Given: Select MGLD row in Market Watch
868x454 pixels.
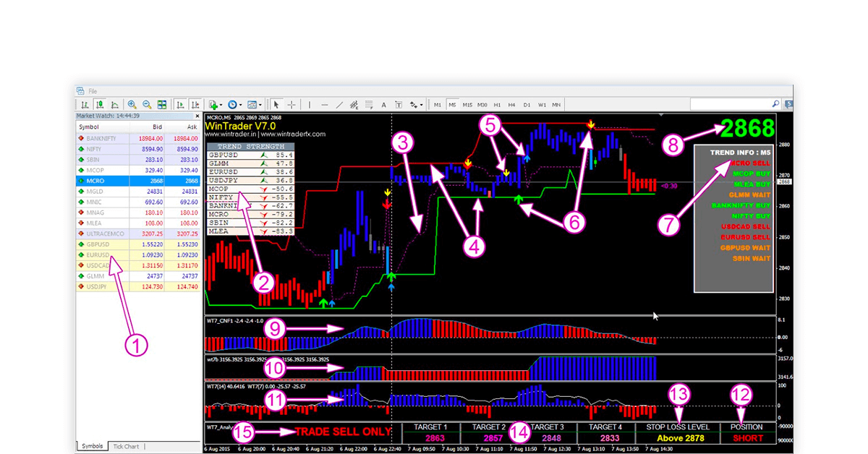Looking at the screenshot, I should click(x=139, y=191).
